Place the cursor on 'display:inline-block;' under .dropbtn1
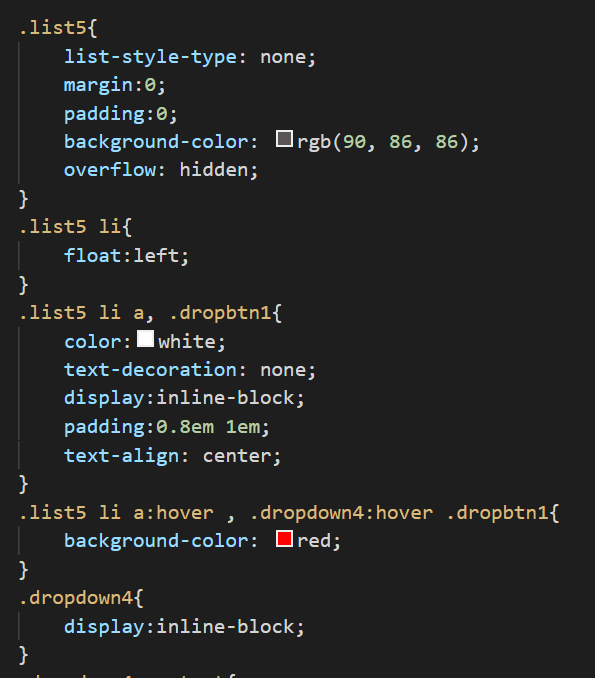Viewport: 595px width, 678px height. [184, 398]
